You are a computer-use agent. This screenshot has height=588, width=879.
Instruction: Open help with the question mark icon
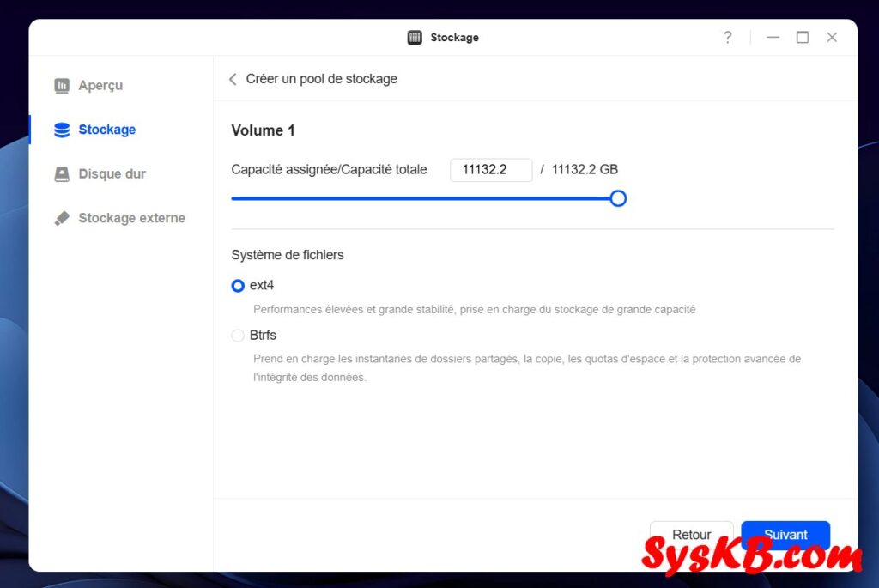click(728, 38)
